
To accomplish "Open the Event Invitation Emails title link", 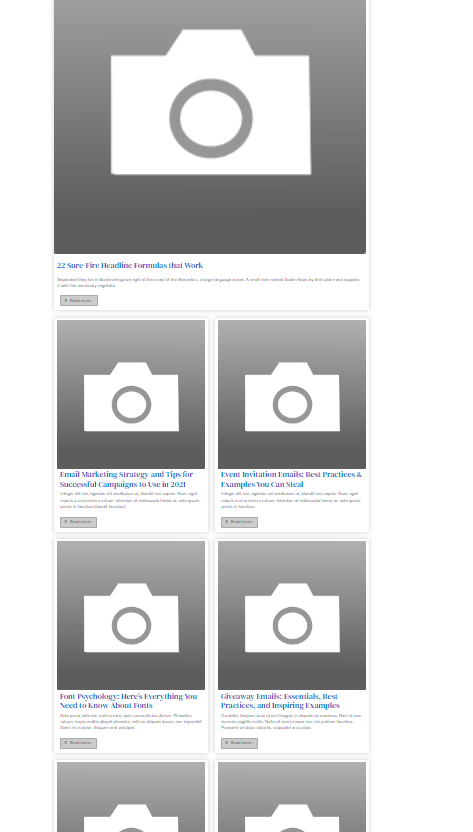I will click(291, 479).
